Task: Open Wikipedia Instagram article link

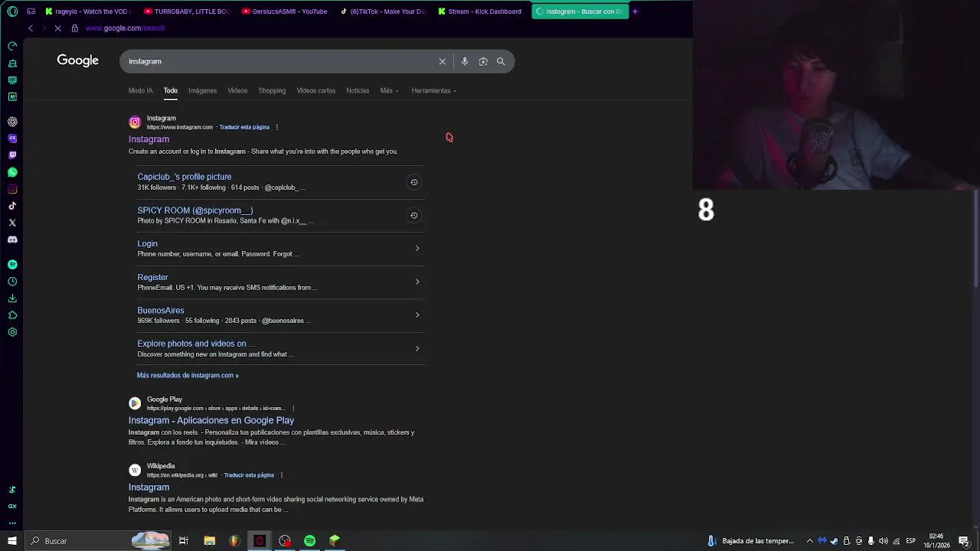Action: click(x=149, y=487)
